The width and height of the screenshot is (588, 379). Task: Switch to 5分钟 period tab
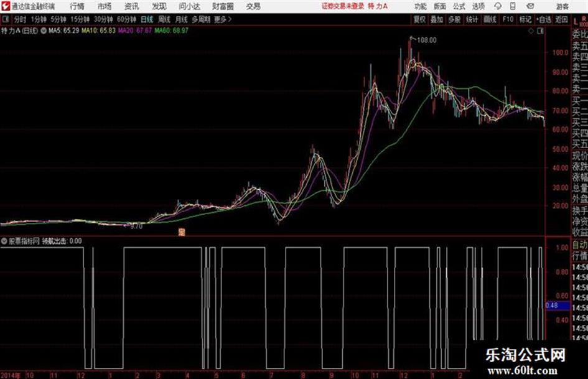(58, 19)
